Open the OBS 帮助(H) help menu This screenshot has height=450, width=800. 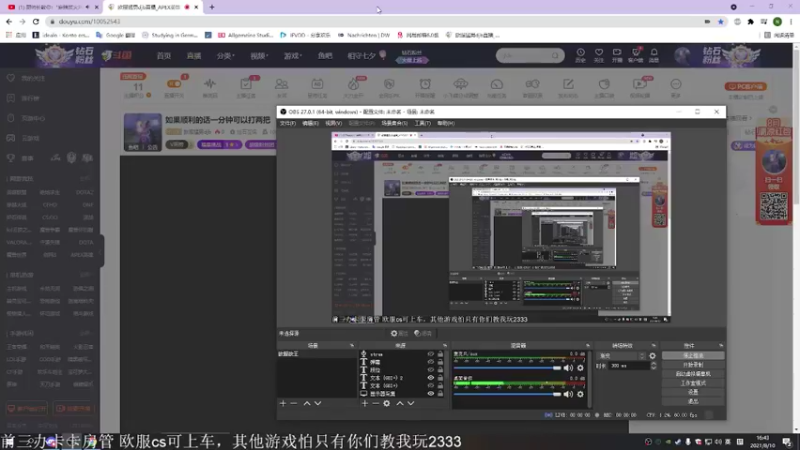445,123
